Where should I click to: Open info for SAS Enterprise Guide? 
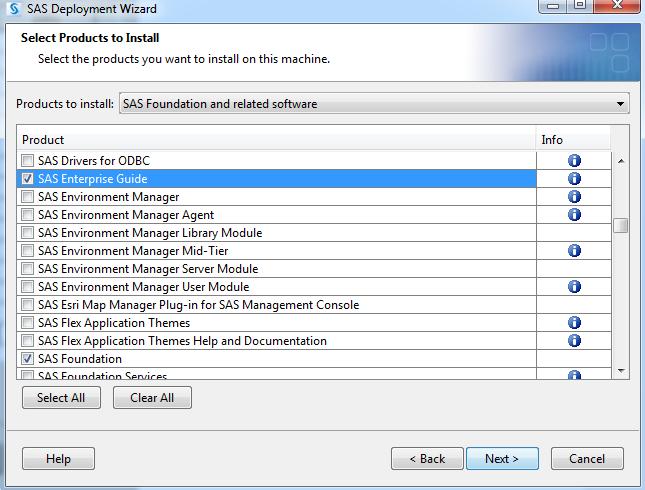pos(574,179)
